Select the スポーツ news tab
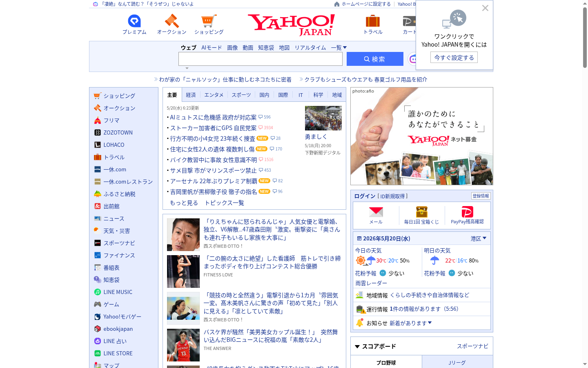Screen dimensions: 588x368 coord(241,95)
